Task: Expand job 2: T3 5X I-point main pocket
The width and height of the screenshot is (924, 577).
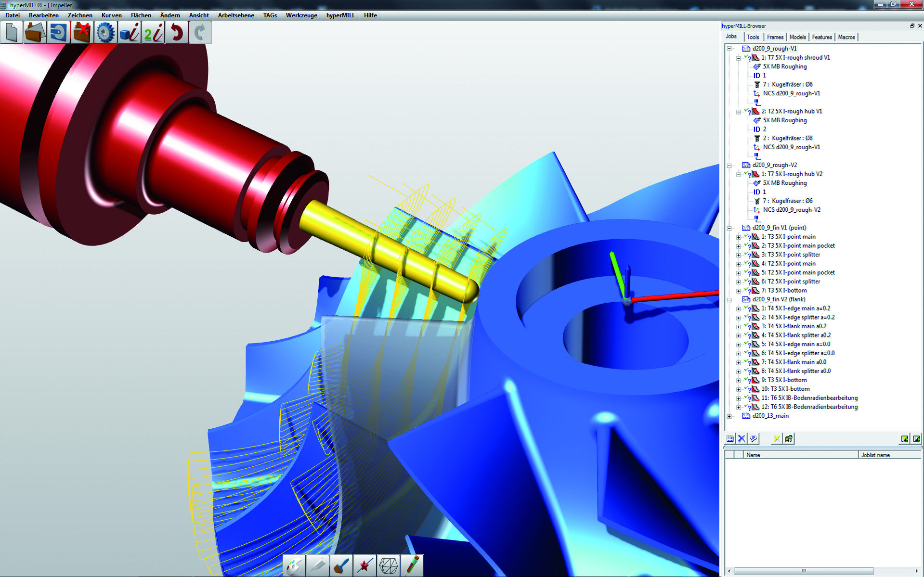Action: pos(739,246)
